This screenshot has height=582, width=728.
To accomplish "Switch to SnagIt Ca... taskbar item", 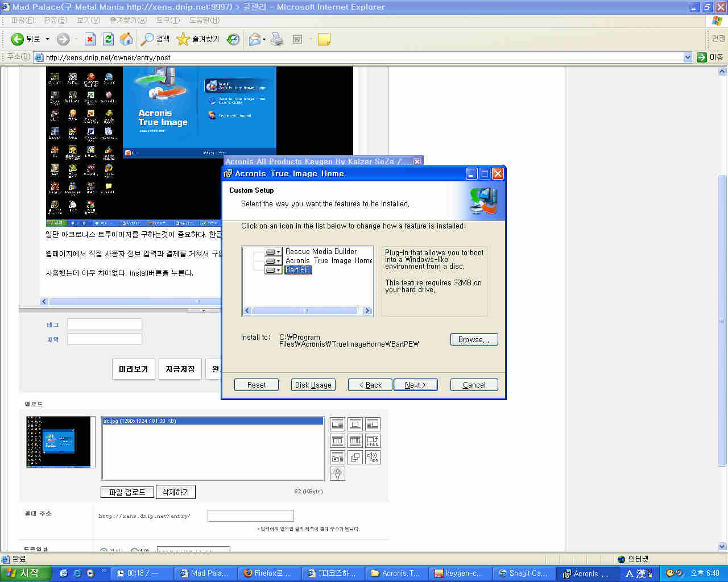I will coord(523,573).
